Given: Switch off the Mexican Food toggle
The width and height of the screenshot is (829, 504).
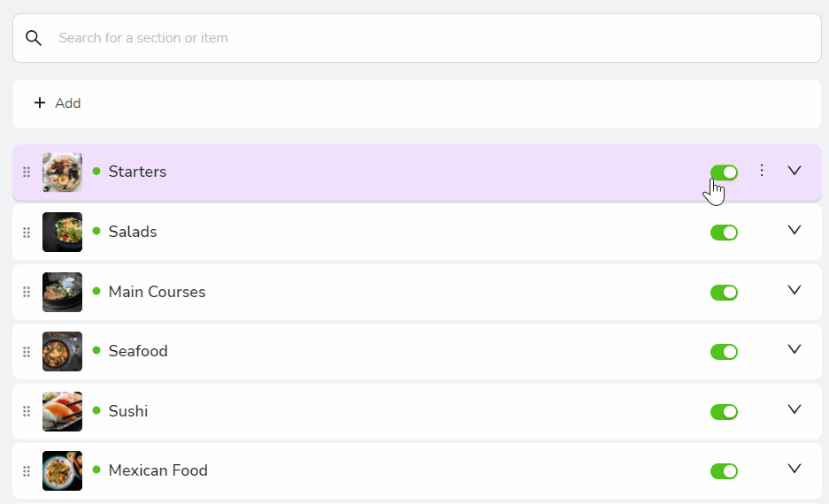Looking at the screenshot, I should pyautogui.click(x=724, y=471).
